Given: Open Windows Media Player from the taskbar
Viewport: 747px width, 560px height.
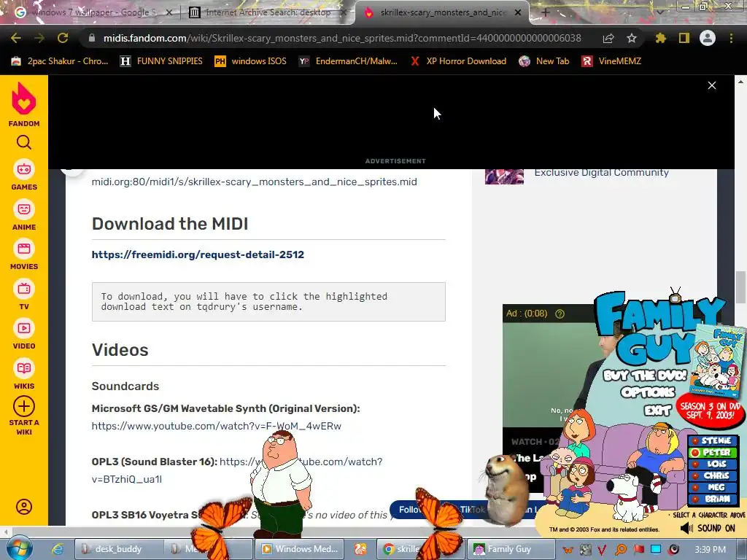Looking at the screenshot, I should tap(300, 549).
